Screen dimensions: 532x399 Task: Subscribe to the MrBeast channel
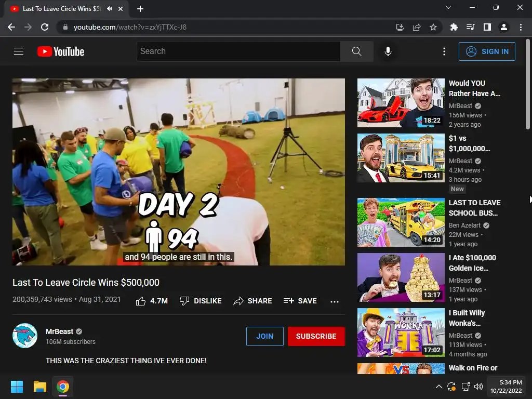(x=316, y=336)
